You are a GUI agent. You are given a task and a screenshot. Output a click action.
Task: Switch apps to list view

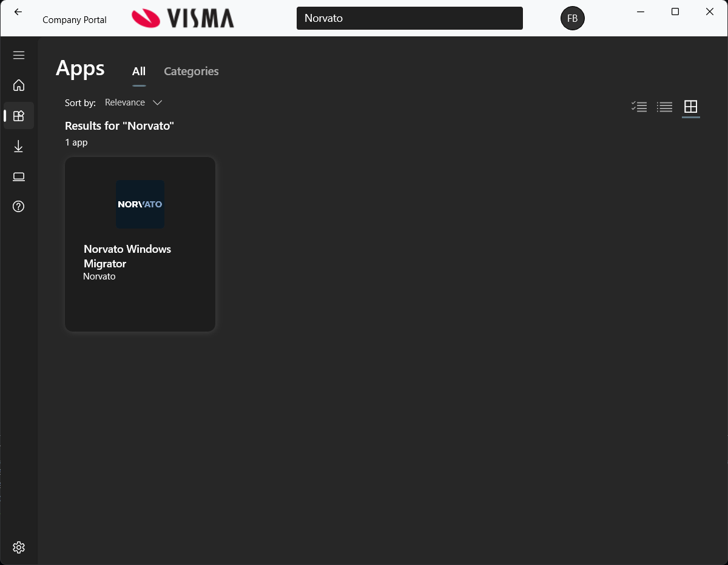(x=664, y=107)
